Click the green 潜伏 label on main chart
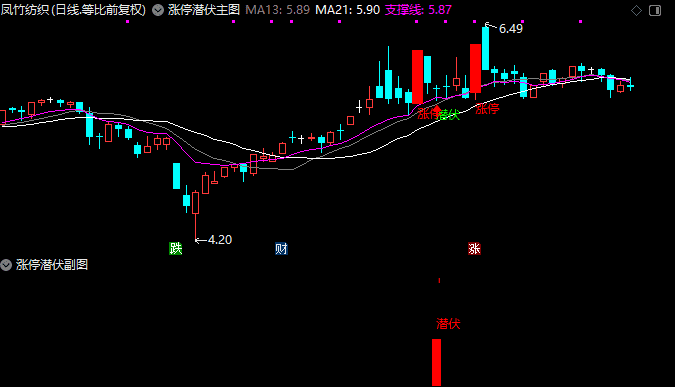The image size is (675, 387). pyautogui.click(x=450, y=115)
